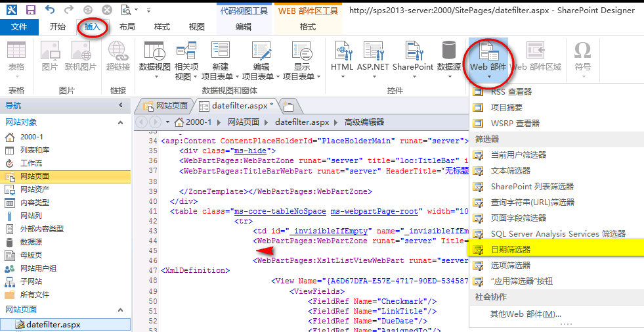The width and height of the screenshot is (644, 332).
Task: Select the datefilter.aspx document tab
Action: [237, 106]
